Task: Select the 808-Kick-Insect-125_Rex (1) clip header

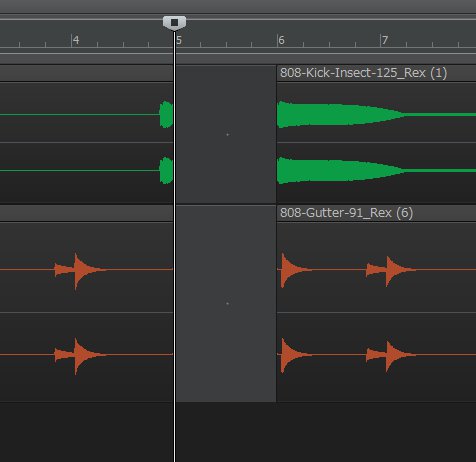Action: [376, 73]
